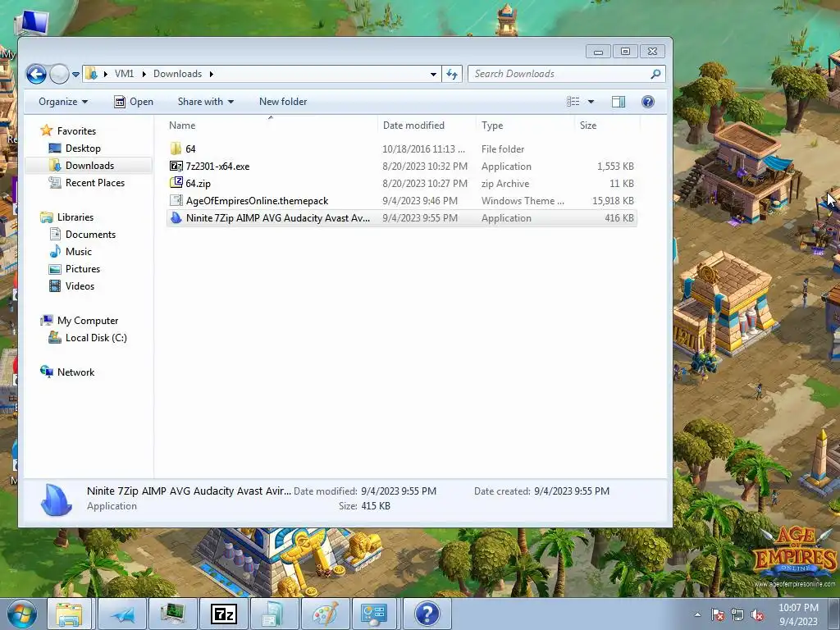Expand the arrow after Downloads breadcrumb
Image resolution: width=840 pixels, height=630 pixels.
click(211, 74)
